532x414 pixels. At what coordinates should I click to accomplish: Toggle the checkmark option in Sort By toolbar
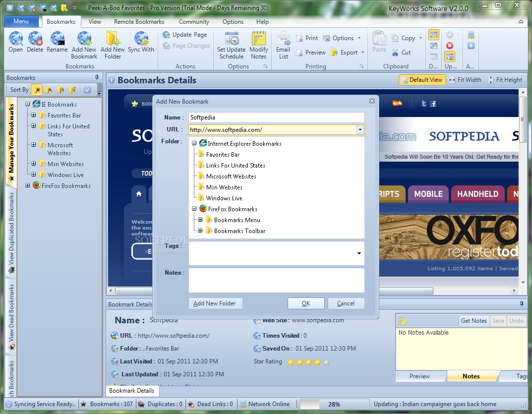point(87,90)
